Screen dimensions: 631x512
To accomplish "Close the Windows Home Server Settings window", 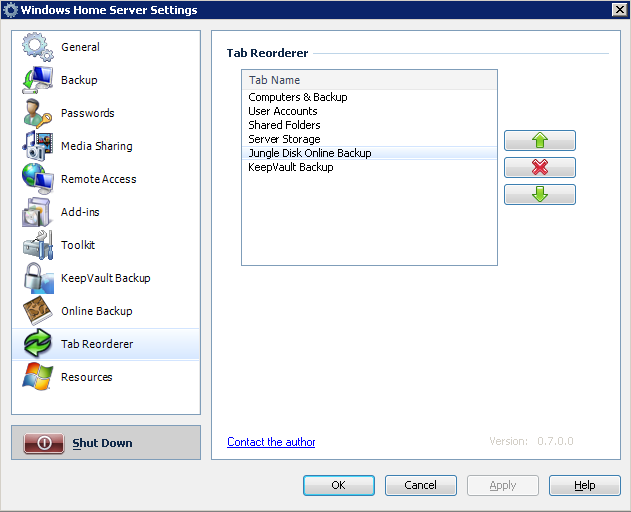I will [x=619, y=10].
